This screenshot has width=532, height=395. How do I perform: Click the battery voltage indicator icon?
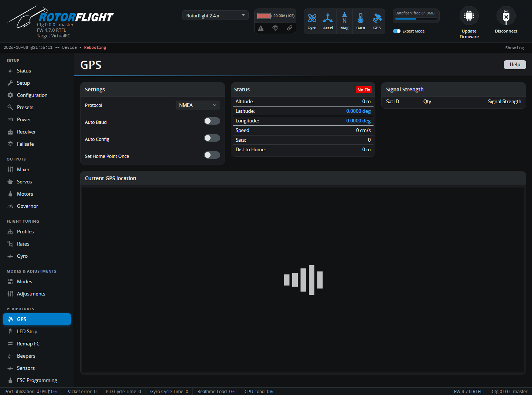264,16
